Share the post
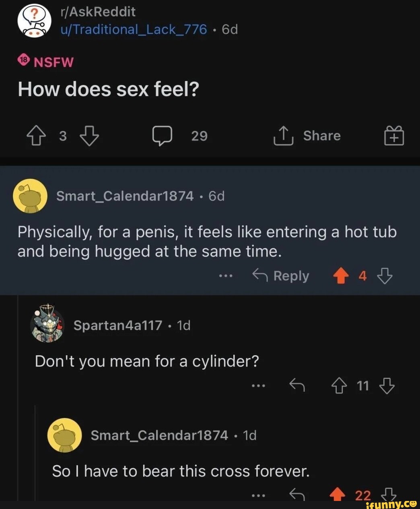This screenshot has width=420, height=509. pos(307,136)
